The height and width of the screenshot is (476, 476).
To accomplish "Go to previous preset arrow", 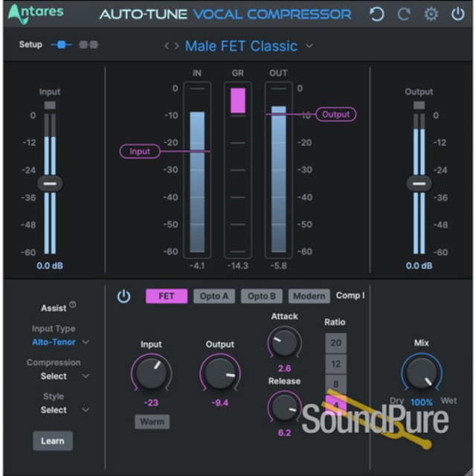I will (167, 46).
